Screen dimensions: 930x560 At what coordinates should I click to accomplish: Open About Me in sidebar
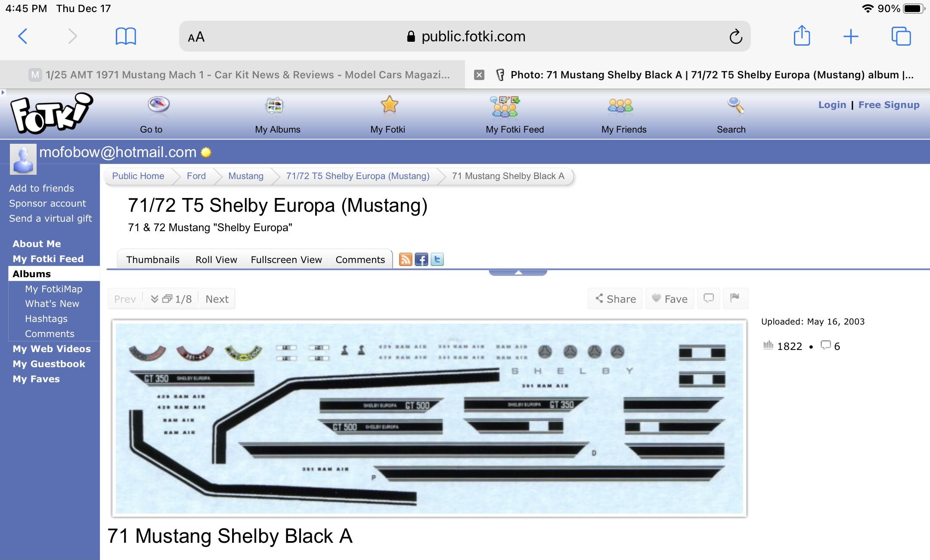pos(37,244)
